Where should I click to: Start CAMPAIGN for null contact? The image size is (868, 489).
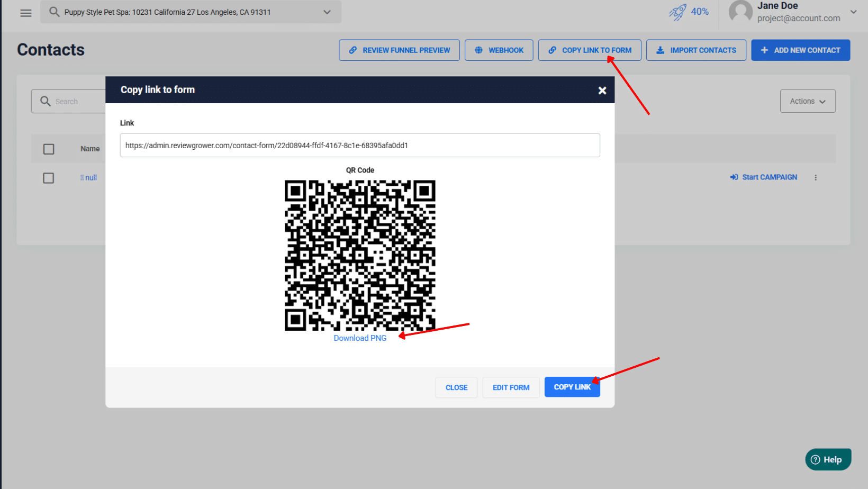tap(763, 177)
